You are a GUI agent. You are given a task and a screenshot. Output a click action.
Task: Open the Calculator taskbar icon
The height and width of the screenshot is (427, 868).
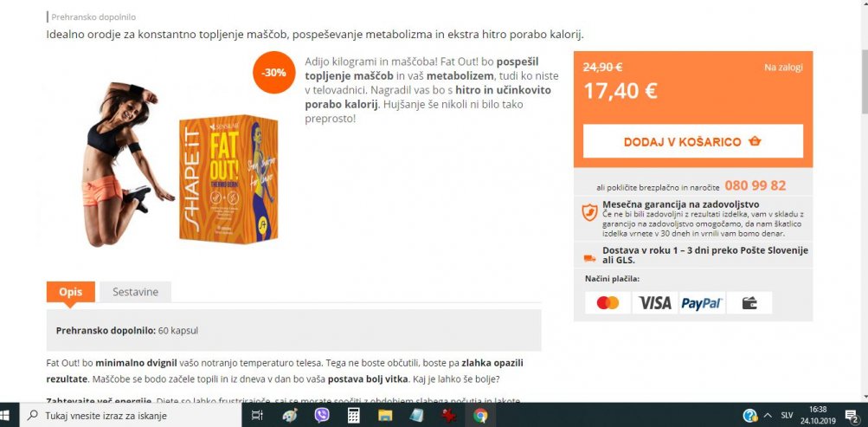coord(354,416)
